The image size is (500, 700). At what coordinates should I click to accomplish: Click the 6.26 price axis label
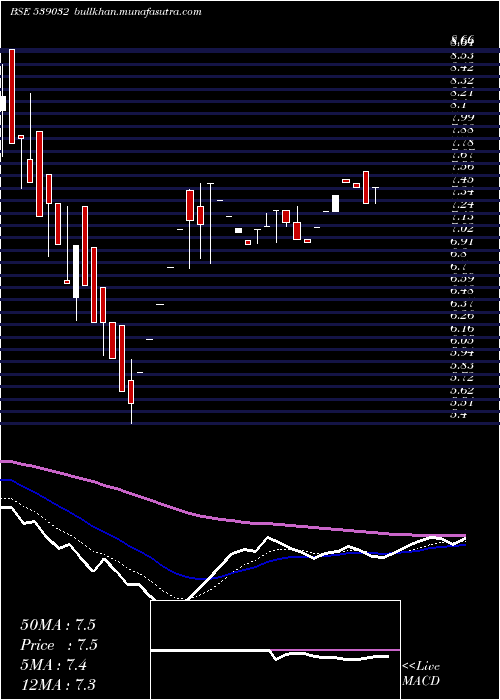(x=462, y=316)
